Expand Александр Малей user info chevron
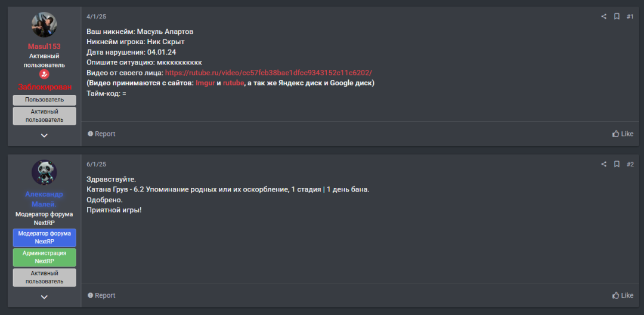The image size is (644, 315). (44, 297)
